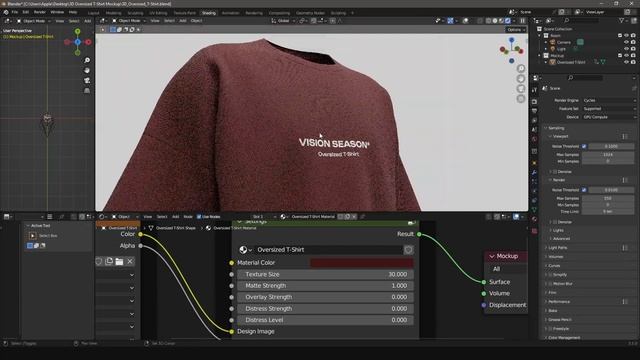Open the Device dropdown (GPU Compute)
This screenshot has height=360, width=640.
tap(609, 117)
